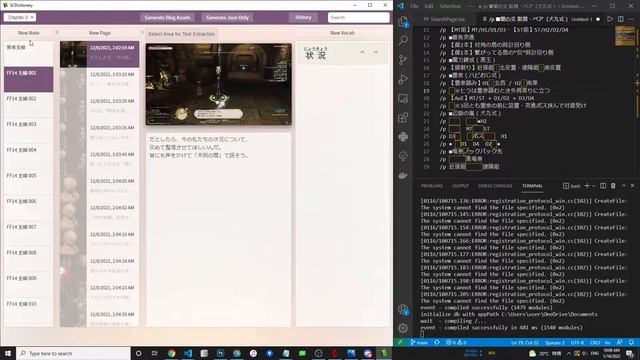Switch to the PROBLEMS panel tab
The height and width of the screenshot is (360, 640).
click(432, 186)
